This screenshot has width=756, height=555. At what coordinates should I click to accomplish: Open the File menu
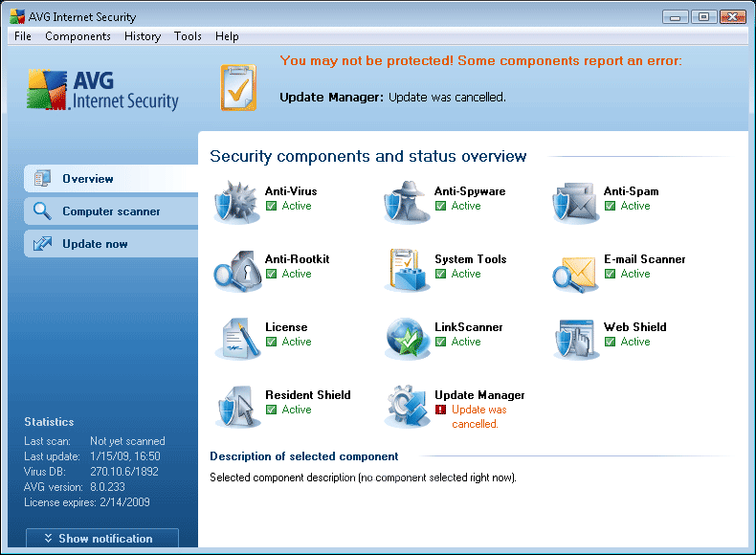(23, 36)
